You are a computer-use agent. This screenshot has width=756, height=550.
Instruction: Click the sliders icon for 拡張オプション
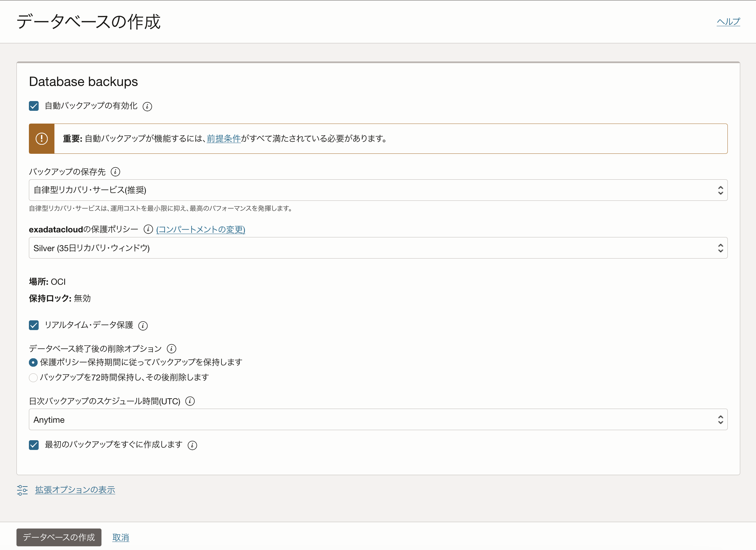point(22,490)
